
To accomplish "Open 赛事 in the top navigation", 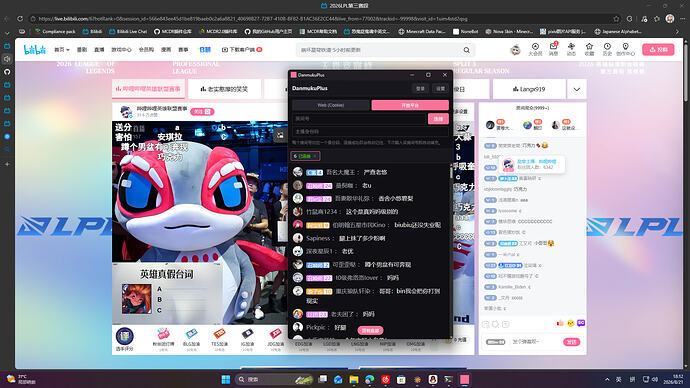I will tap(183, 50).
